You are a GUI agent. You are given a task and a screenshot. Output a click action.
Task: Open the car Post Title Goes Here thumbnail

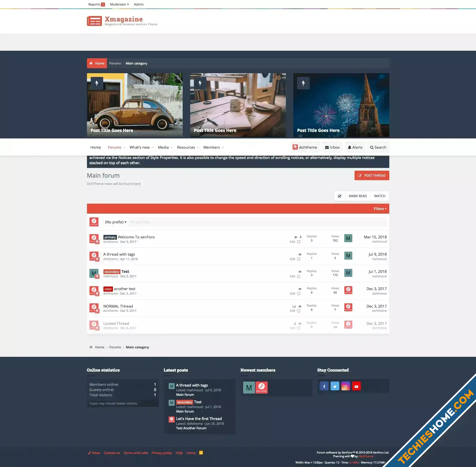tap(135, 105)
